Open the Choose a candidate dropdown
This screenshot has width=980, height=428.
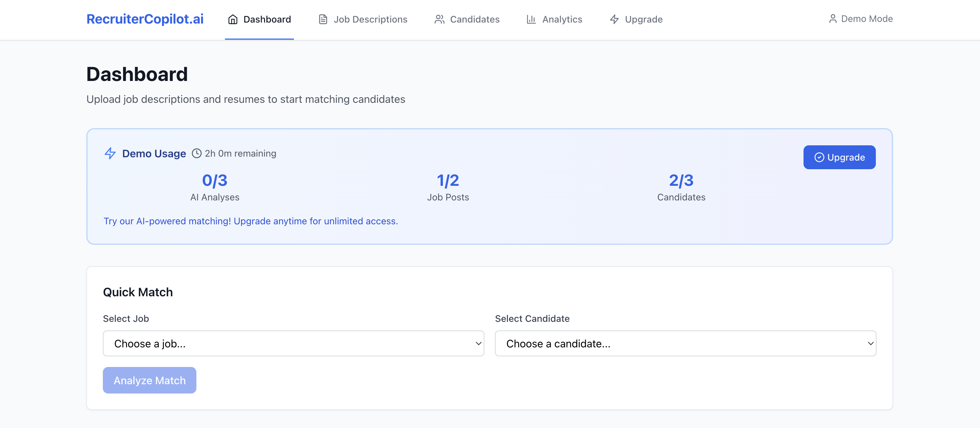(x=685, y=343)
